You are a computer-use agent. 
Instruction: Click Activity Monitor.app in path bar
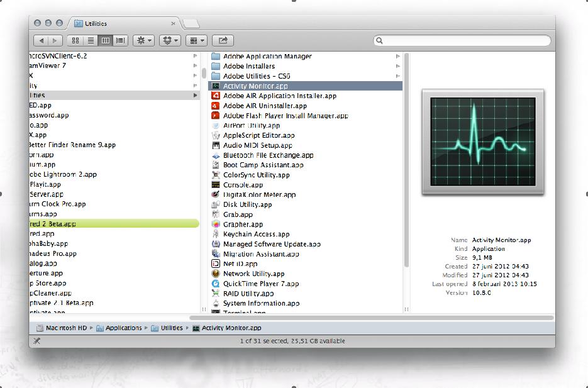click(227, 328)
